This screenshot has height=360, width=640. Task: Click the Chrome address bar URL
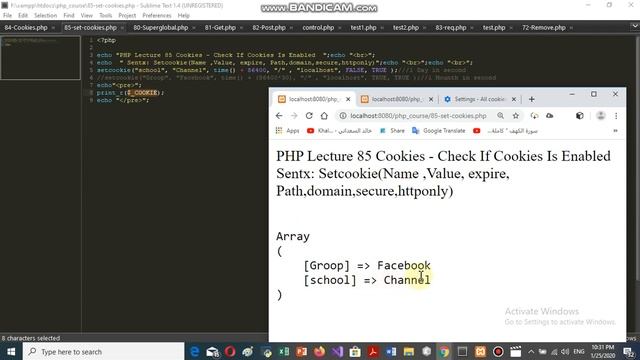click(418, 116)
